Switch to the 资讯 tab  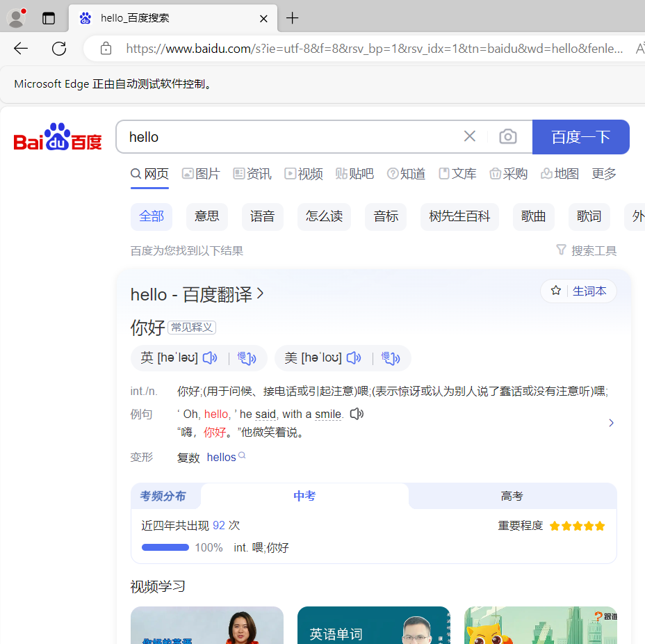pos(252,174)
